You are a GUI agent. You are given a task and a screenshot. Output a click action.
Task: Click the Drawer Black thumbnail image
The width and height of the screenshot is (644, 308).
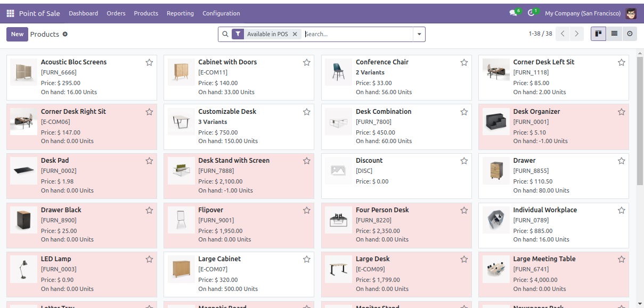tap(24, 220)
